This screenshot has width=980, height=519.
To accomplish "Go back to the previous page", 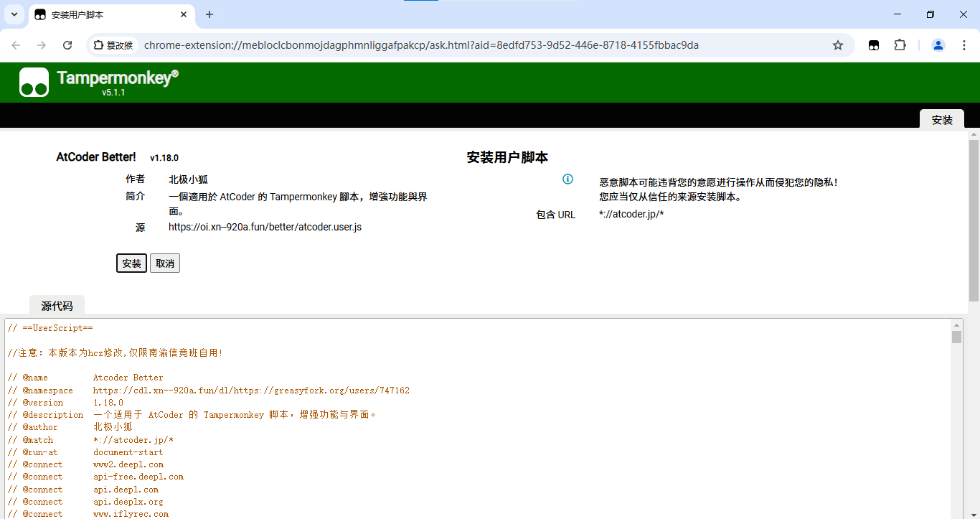I will point(16,45).
